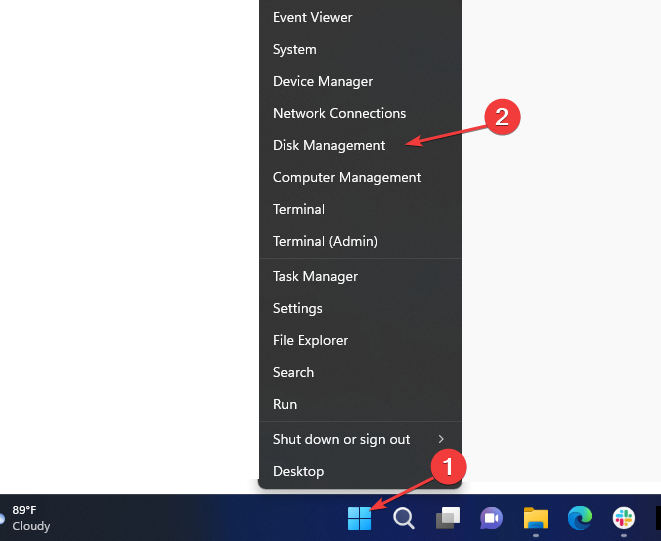The height and width of the screenshot is (541, 661).
Task: Select the Desktop menu entry
Action: (360, 472)
